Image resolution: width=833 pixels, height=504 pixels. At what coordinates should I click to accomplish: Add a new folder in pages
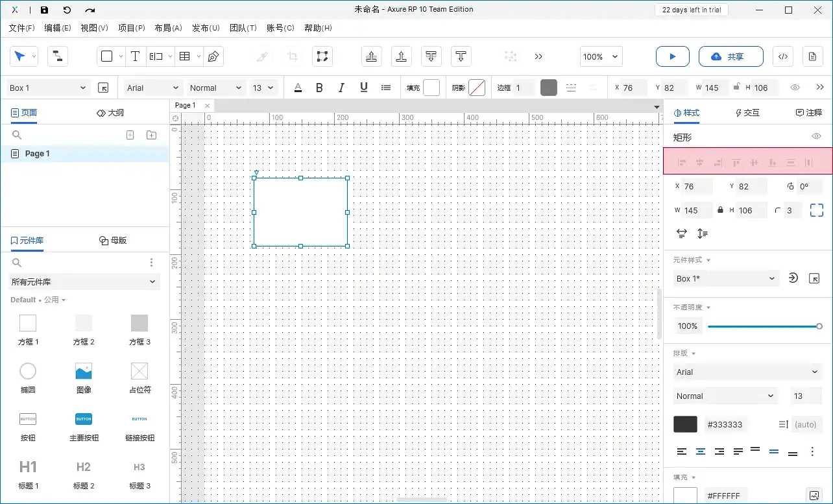151,135
